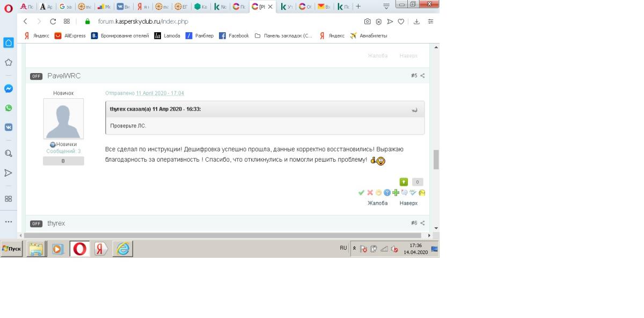Click the muted volume tray icon
Image resolution: width=644 pixels, height=318 pixels.
[394, 249]
